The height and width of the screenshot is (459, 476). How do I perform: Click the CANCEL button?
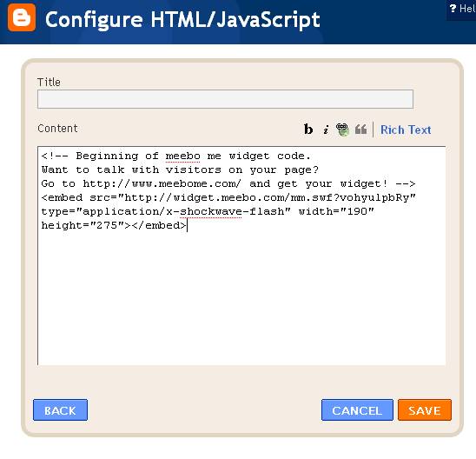357,410
